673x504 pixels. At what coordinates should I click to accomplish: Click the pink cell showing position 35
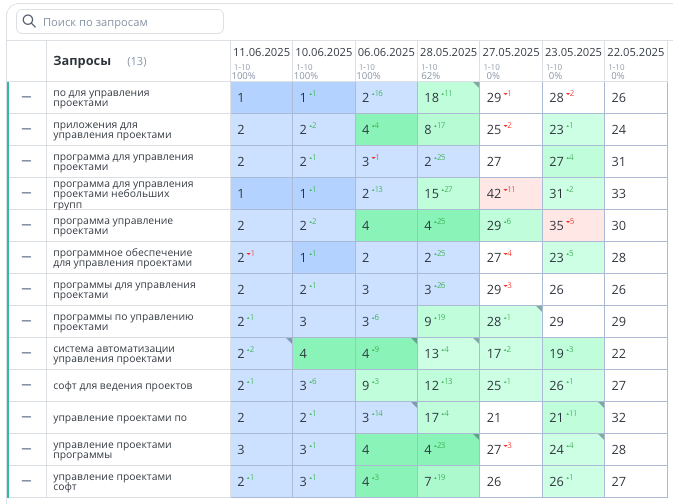[x=572, y=225]
